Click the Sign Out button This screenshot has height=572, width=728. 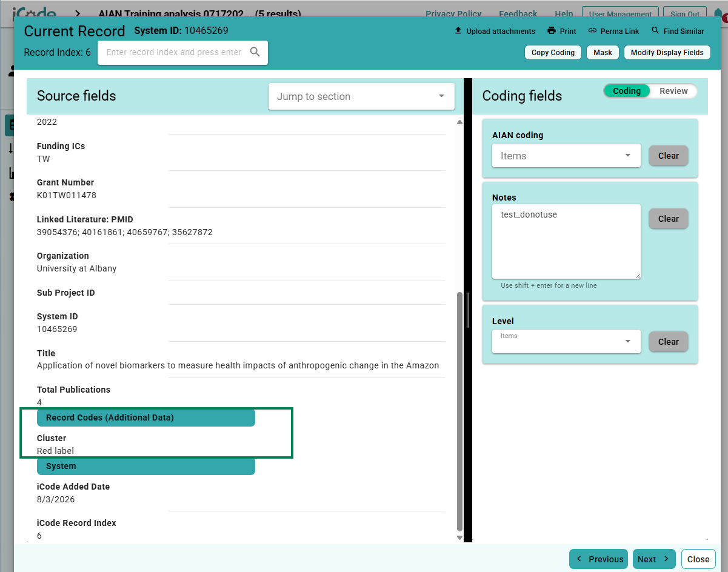(x=684, y=13)
